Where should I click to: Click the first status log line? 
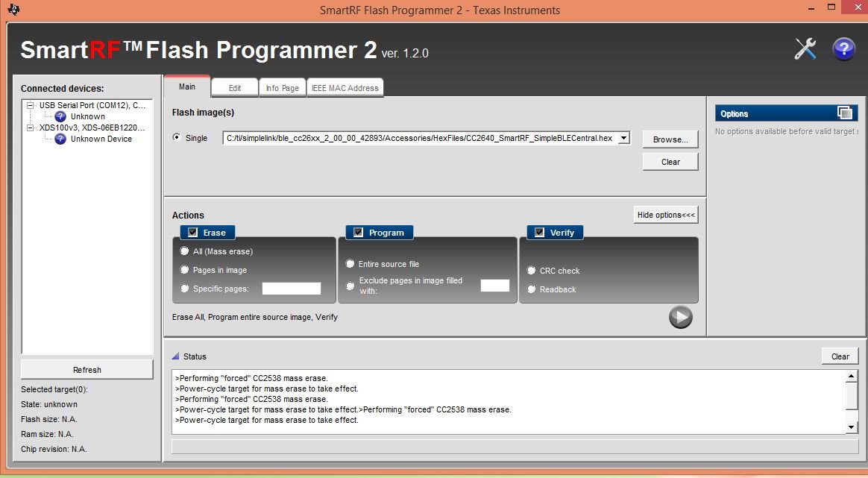point(252,378)
